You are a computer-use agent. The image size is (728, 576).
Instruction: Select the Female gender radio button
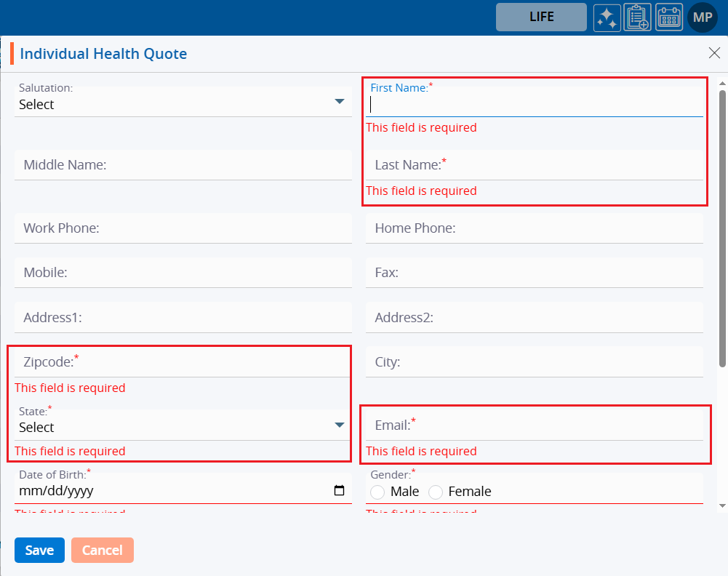436,492
